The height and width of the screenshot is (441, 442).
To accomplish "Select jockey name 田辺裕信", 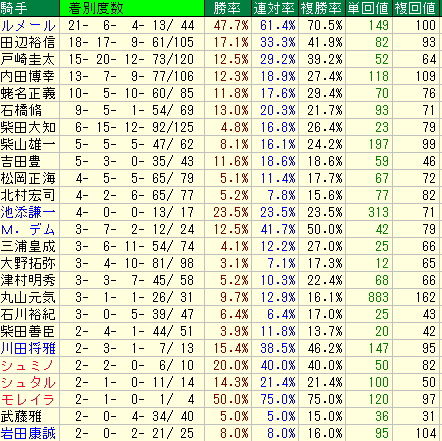I will (28, 43).
